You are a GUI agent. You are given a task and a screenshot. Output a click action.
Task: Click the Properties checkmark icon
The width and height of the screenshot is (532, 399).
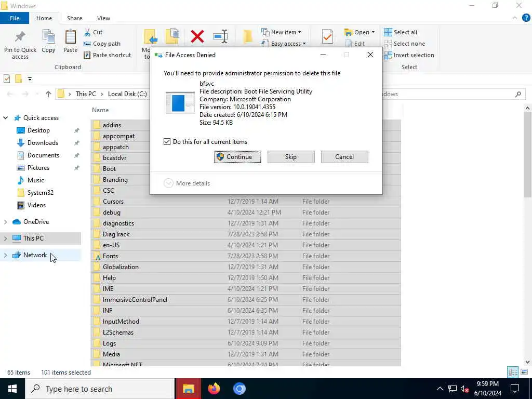pos(327,36)
